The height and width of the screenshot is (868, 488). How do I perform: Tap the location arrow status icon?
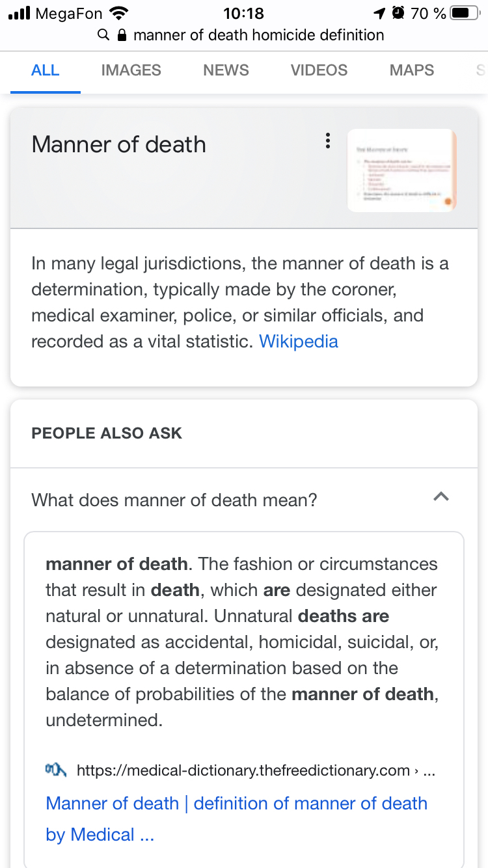coord(379,13)
